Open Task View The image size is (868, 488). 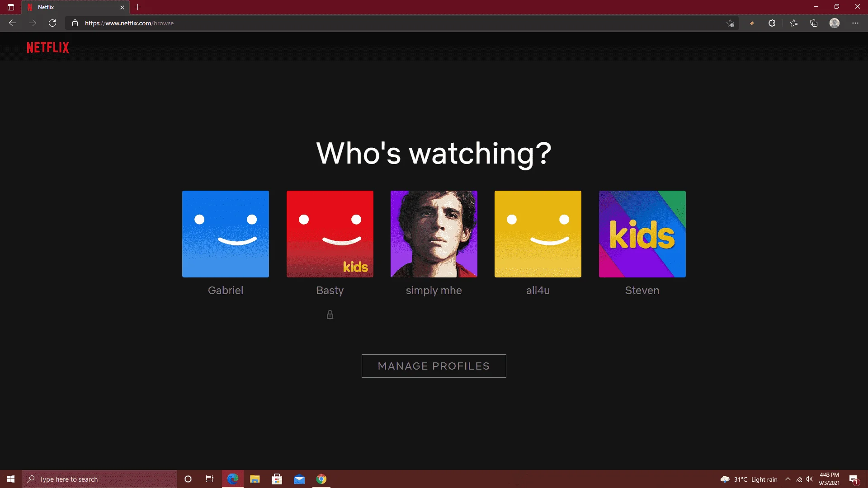pos(210,479)
